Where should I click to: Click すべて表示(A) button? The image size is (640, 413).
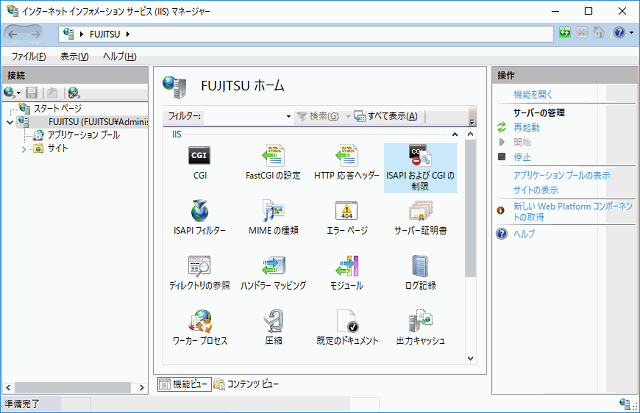[386, 116]
